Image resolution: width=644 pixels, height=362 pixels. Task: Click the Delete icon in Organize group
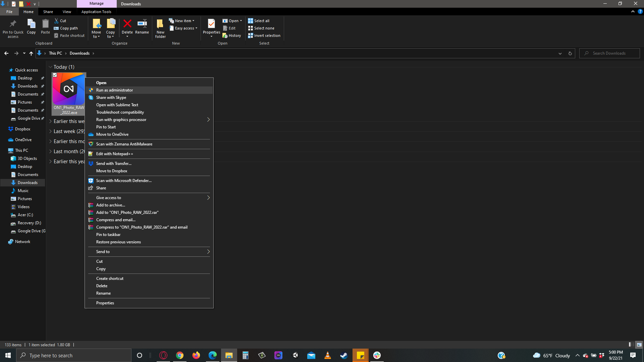tap(127, 24)
